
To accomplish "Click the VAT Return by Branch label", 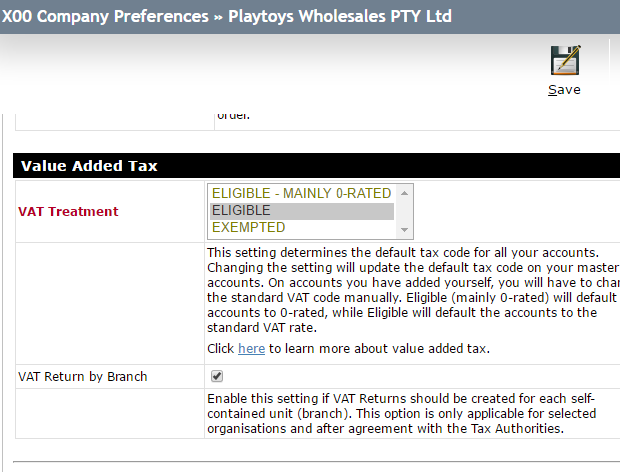I will 83,376.
